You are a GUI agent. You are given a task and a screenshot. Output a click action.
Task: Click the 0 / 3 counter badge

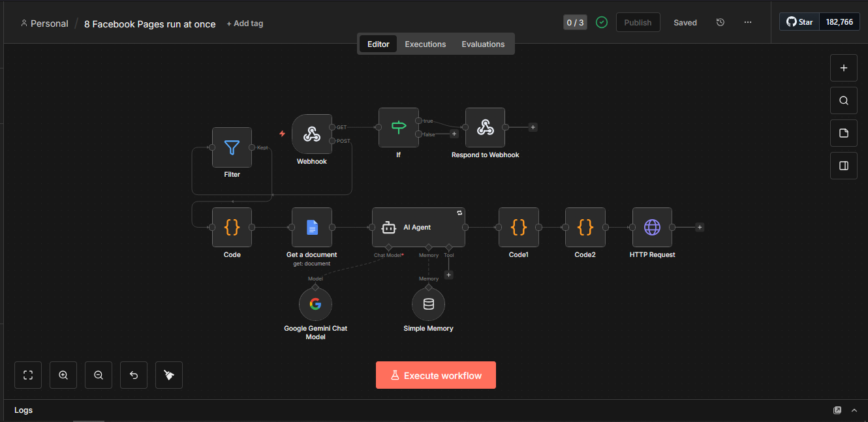point(575,22)
